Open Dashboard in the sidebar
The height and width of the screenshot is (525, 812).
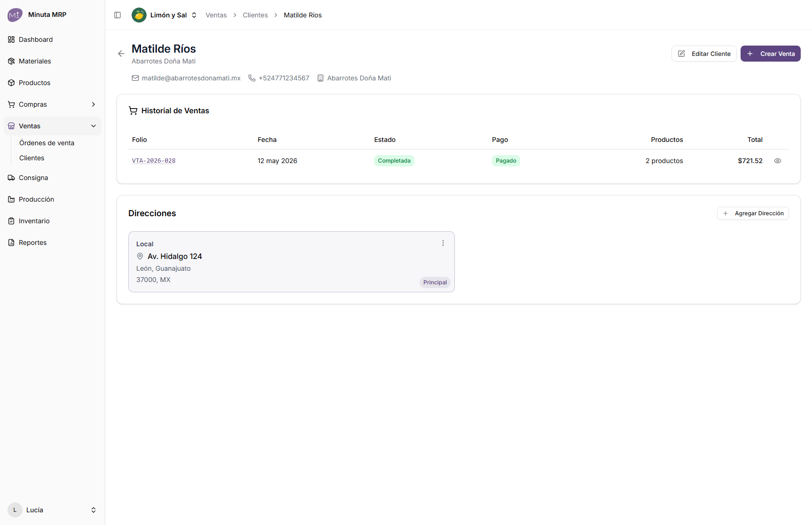[x=52, y=39]
